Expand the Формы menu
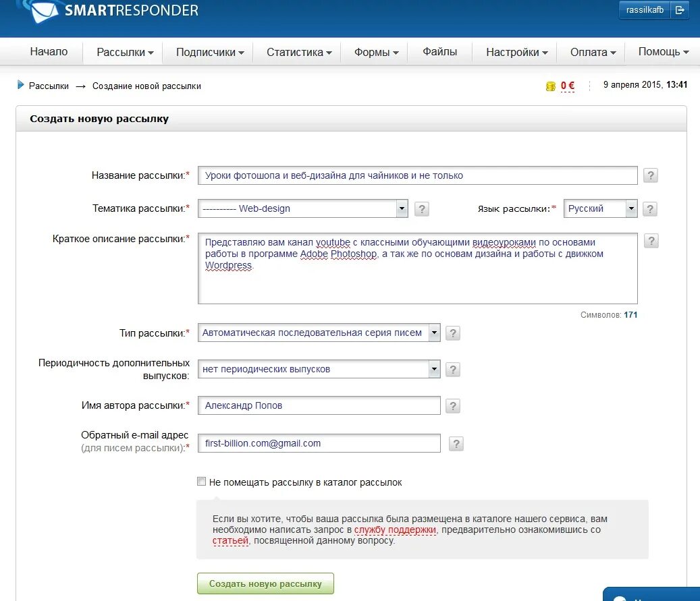The width and height of the screenshot is (700, 601). tap(376, 52)
